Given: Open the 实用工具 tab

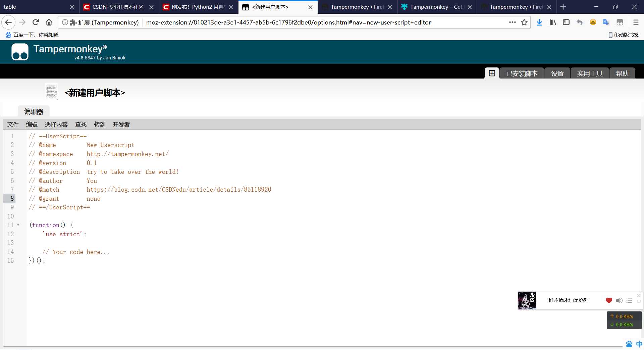Looking at the screenshot, I should click(x=590, y=73).
